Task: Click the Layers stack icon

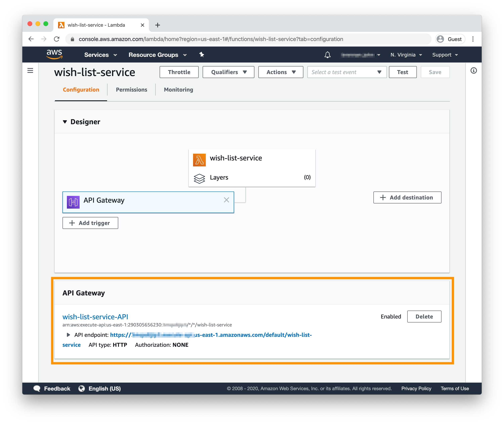Action: click(x=199, y=178)
